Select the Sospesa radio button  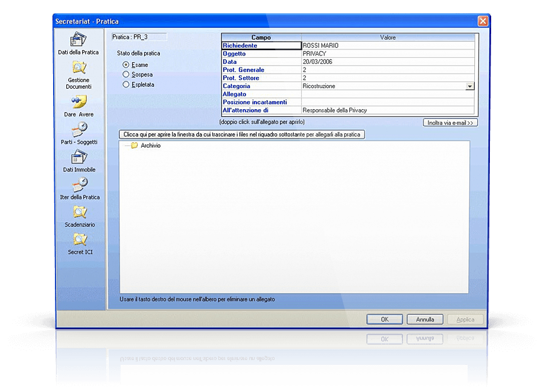[x=125, y=74]
